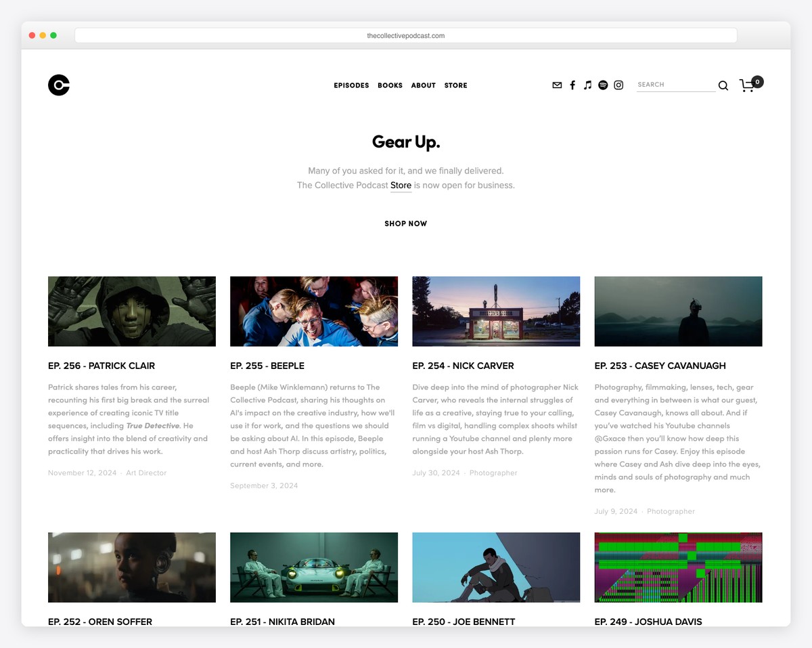Open episode 256 with Patrick Clair
The image size is (812, 648).
coord(101,366)
